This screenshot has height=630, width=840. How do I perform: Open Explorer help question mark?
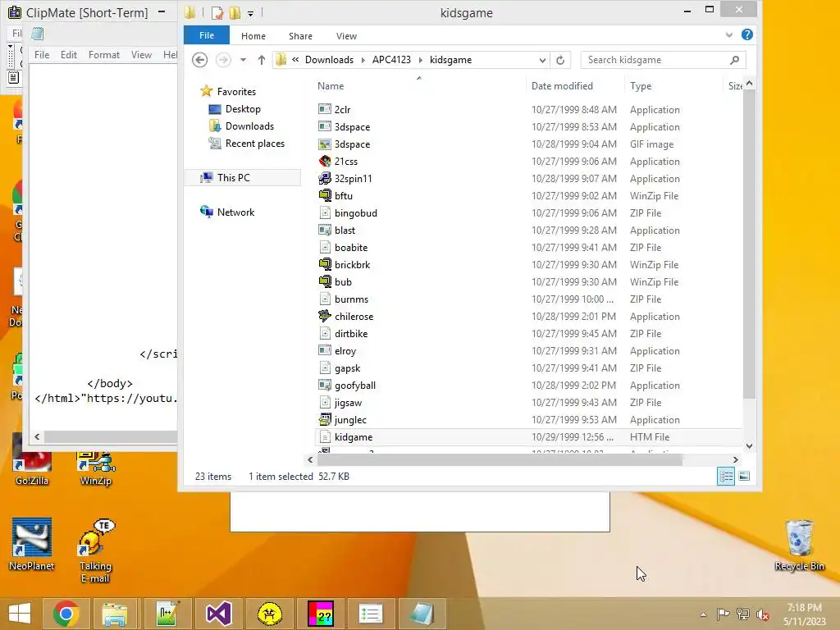coord(746,34)
